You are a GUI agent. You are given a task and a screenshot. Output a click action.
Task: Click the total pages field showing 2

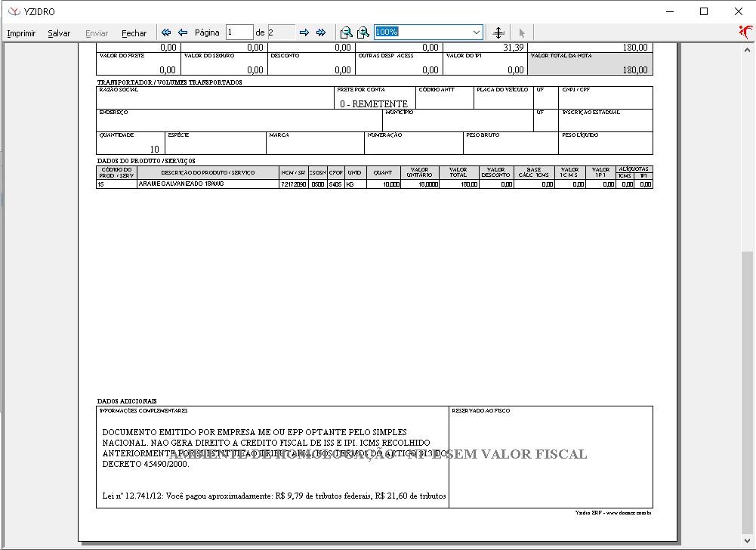[281, 32]
